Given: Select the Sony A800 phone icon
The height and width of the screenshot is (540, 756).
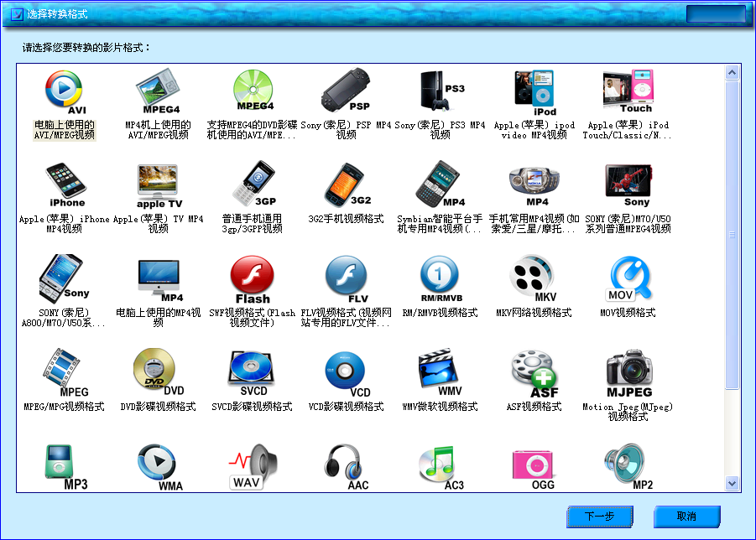Looking at the screenshot, I should (x=64, y=279).
